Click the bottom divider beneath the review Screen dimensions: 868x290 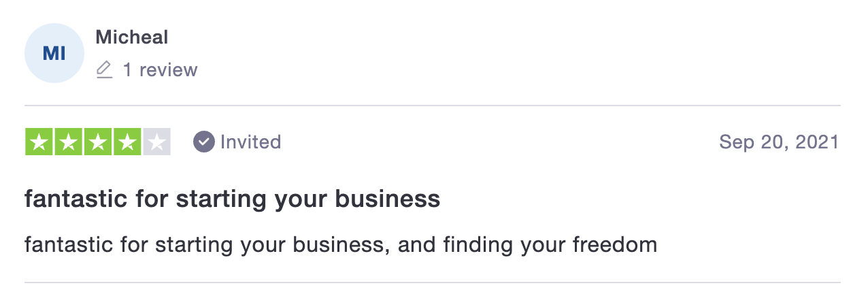coord(433,282)
